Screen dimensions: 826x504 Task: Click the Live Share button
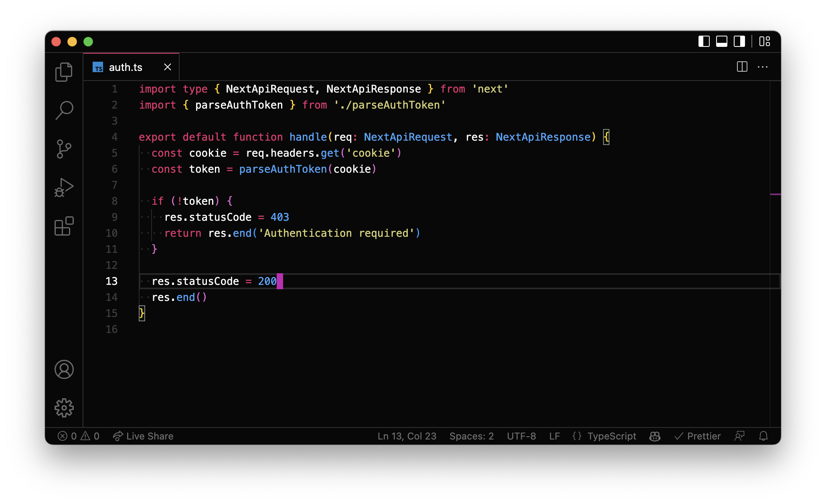pyautogui.click(x=143, y=436)
